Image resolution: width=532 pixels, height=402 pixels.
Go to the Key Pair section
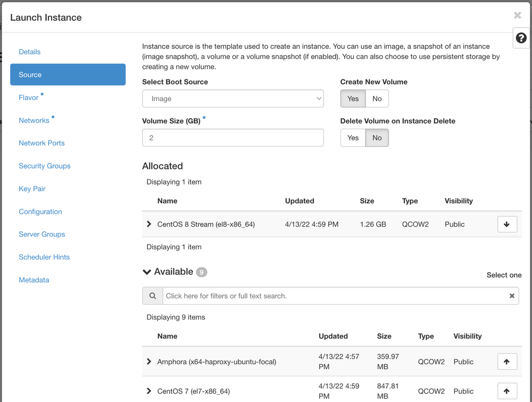point(33,189)
